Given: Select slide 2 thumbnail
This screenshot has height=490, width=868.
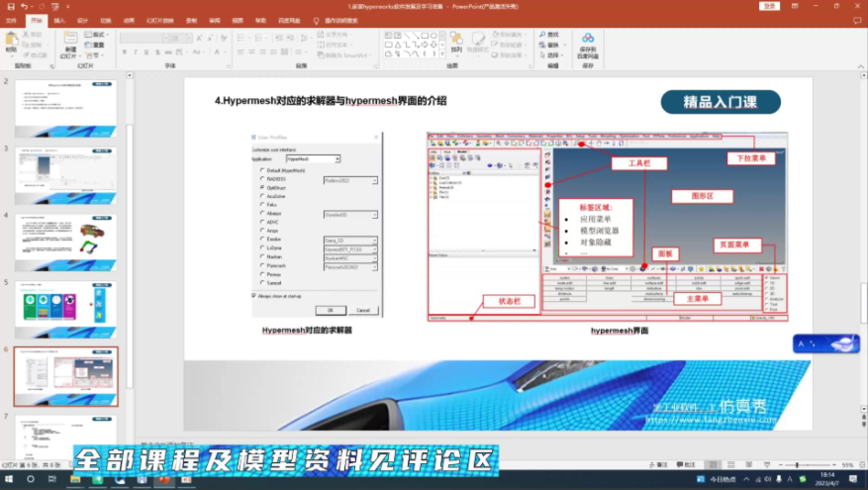Looking at the screenshot, I should pos(66,109).
